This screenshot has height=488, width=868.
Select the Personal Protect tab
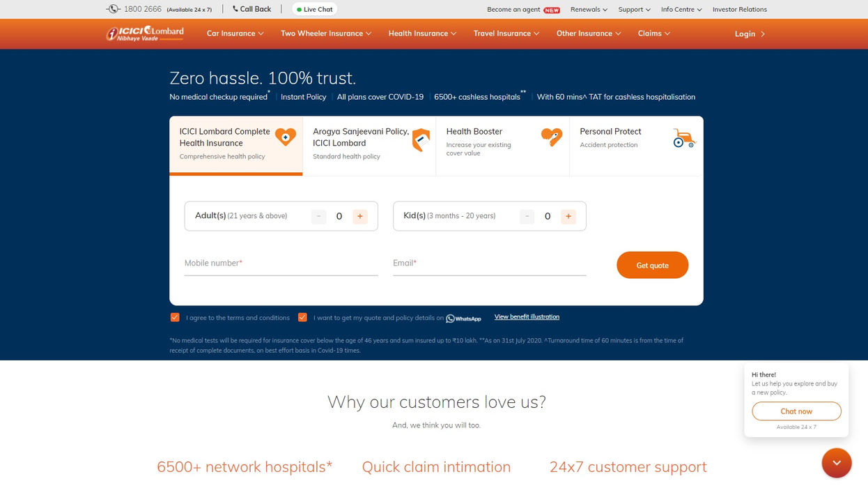(x=636, y=146)
